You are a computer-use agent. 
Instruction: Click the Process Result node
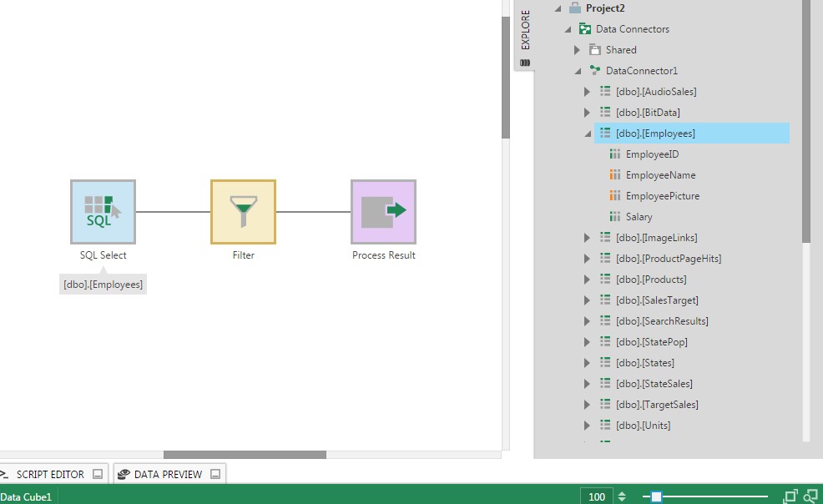[x=383, y=211]
